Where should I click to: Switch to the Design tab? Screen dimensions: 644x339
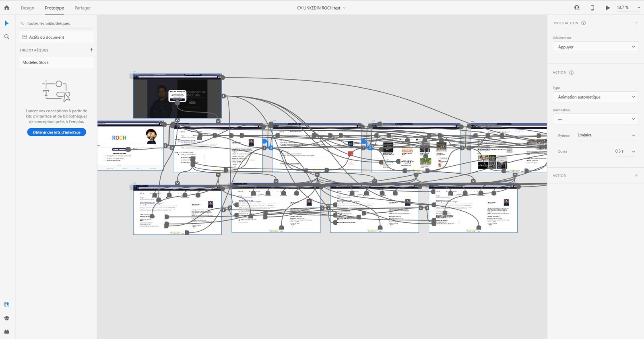(x=27, y=8)
